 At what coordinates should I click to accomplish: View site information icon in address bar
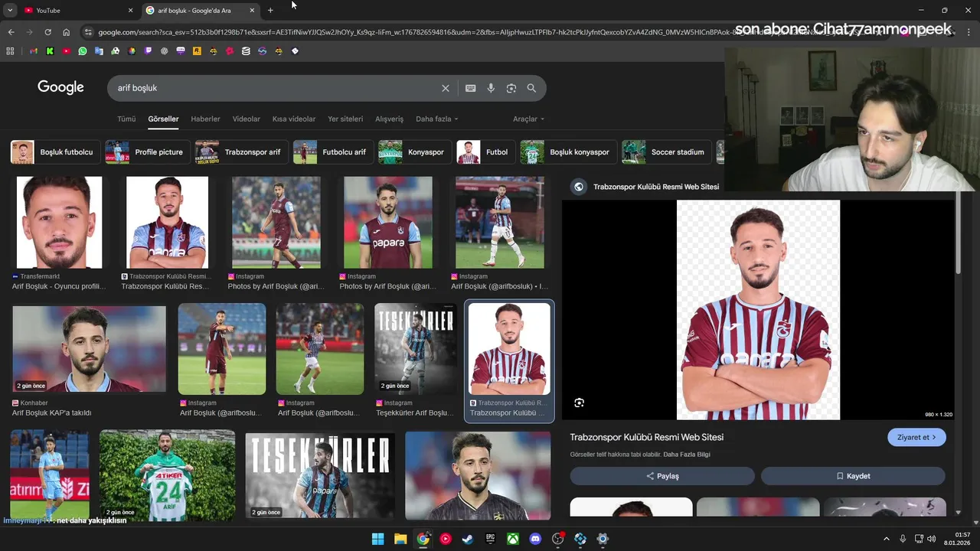88,32
